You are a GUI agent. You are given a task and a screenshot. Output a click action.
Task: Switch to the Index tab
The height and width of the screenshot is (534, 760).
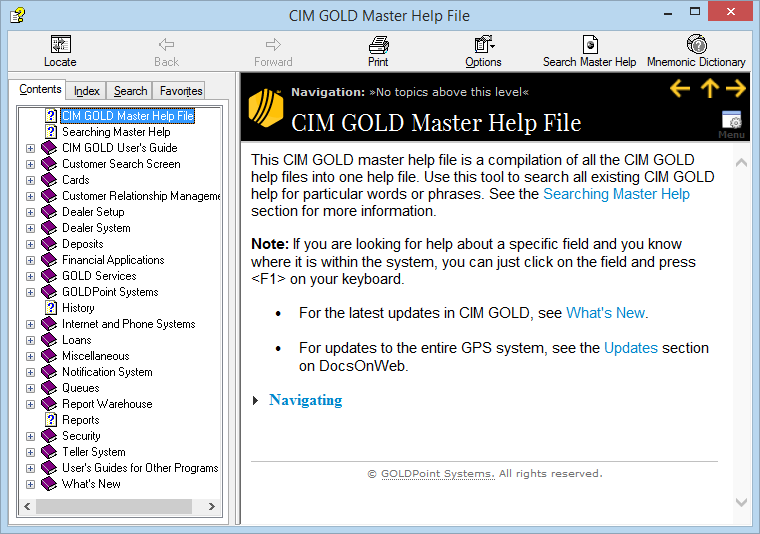pyautogui.click(x=87, y=91)
